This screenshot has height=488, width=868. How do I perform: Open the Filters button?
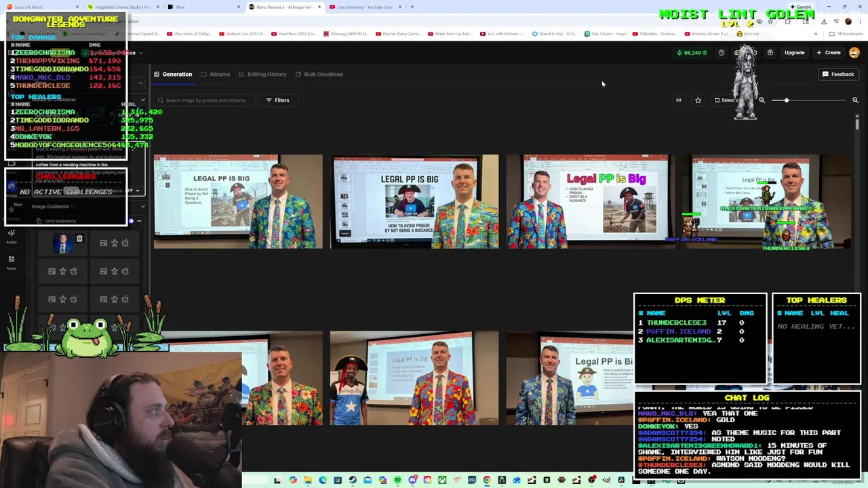point(277,100)
